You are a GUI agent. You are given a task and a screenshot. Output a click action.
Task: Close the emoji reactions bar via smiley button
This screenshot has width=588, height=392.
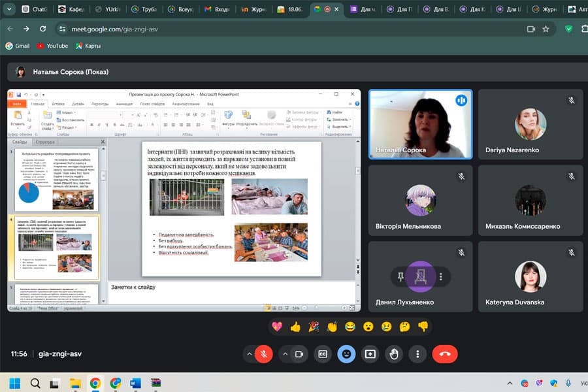pyautogui.click(x=346, y=353)
